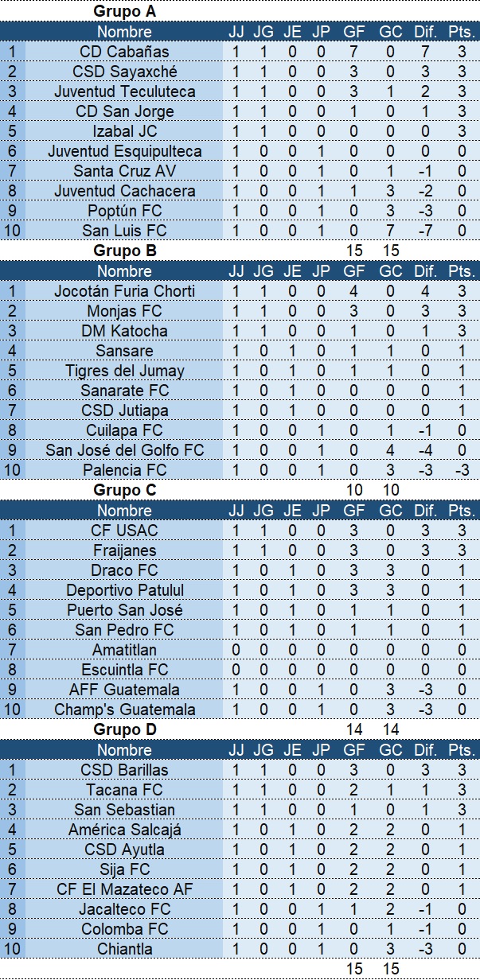
Task: Click the San Luis FC cell
Action: point(124,231)
